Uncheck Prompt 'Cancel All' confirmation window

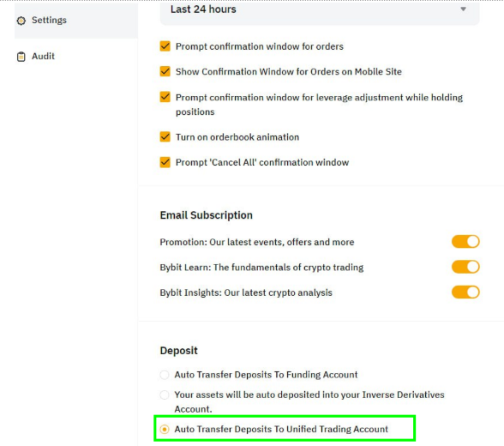(165, 162)
